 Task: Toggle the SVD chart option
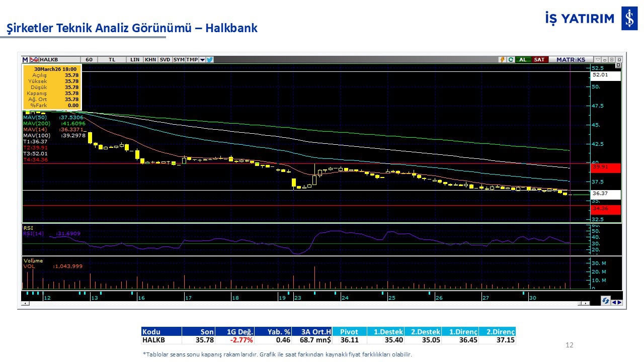click(x=165, y=59)
